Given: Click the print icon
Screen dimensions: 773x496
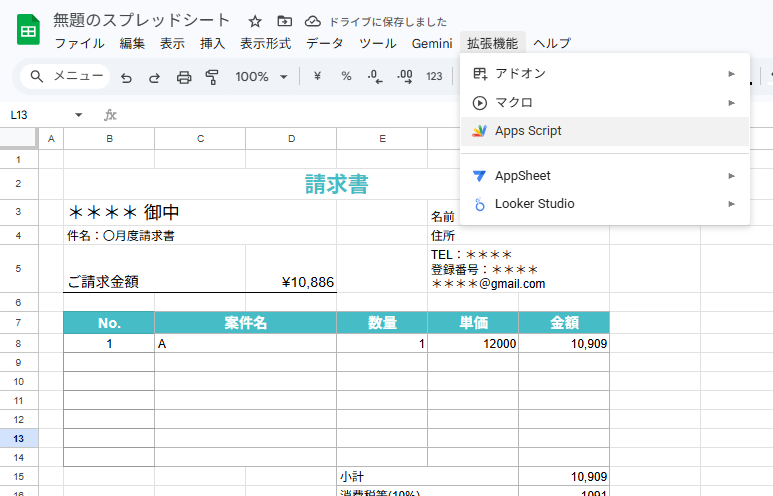Looking at the screenshot, I should point(183,77).
